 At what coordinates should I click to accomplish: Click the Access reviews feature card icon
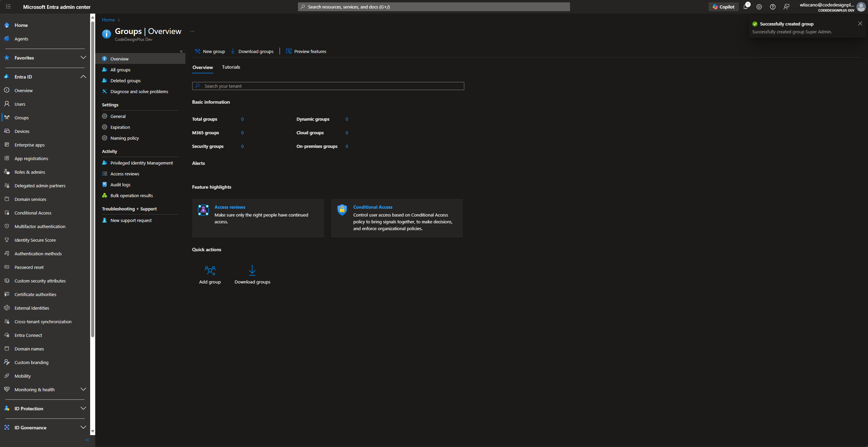coord(203,210)
